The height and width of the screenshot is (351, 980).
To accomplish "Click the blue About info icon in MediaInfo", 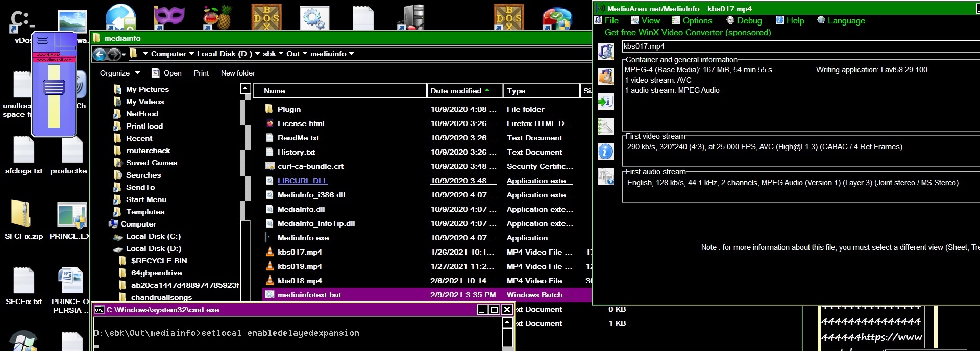I will tap(606, 152).
